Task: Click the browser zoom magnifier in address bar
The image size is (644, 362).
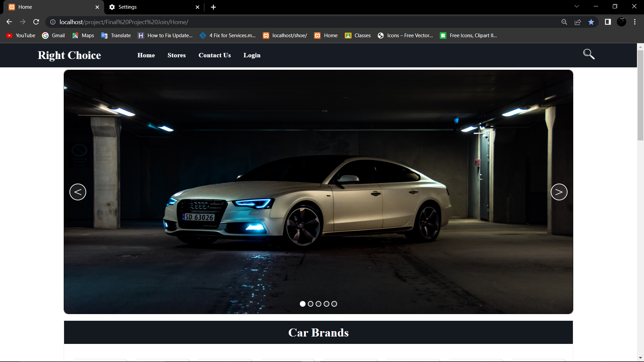Action: click(x=564, y=22)
